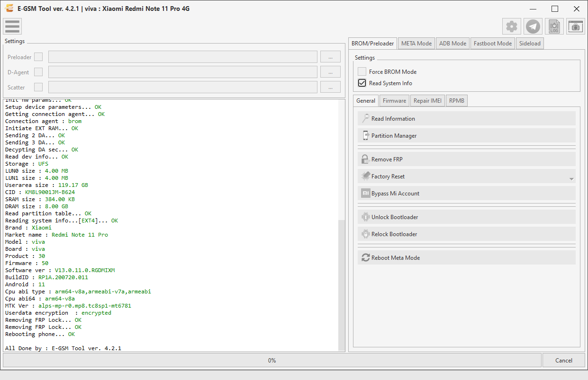Click the Scatter path input field
Viewport: 588px width, 380px height.
183,87
